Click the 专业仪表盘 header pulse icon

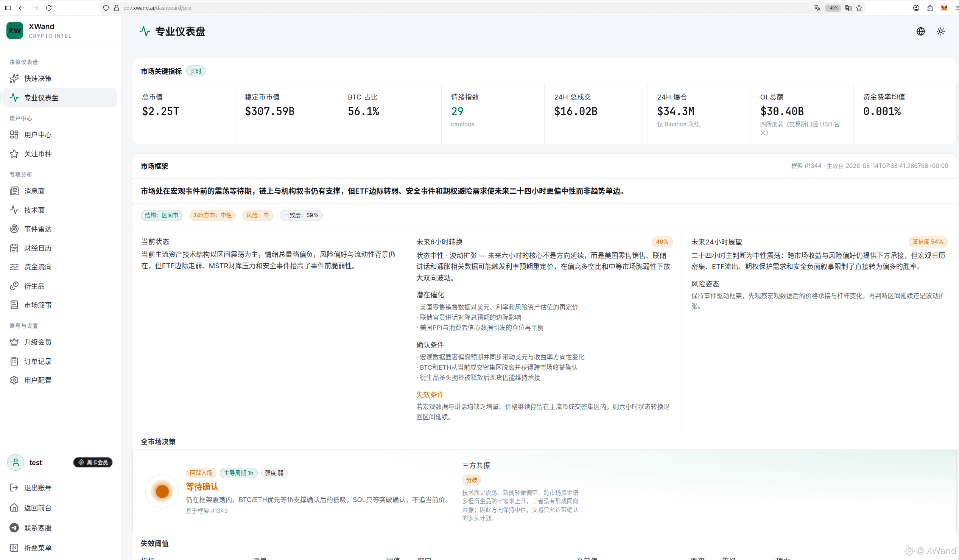[145, 31]
